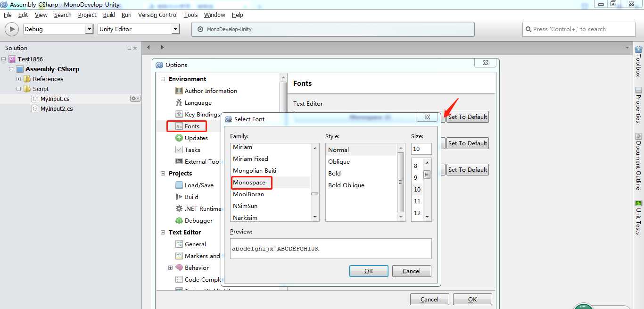
Task: Click Cancel in Options dialog
Action: pyautogui.click(x=429, y=299)
